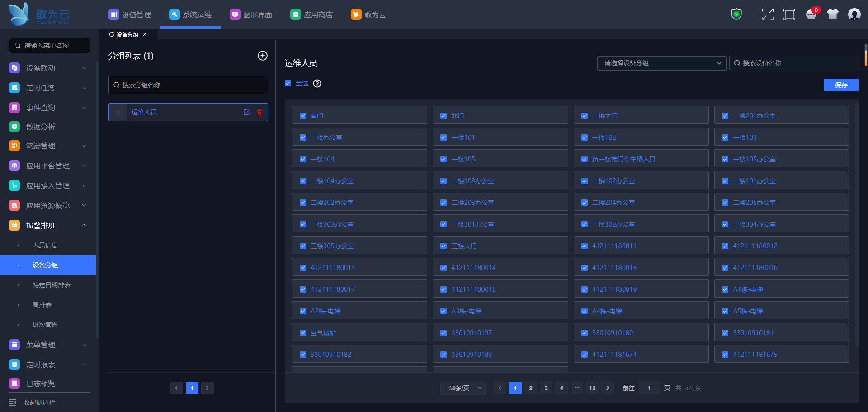This screenshot has width=868, height=412.
Task: Open the 请选择设备分组 dropdown
Action: click(x=661, y=63)
